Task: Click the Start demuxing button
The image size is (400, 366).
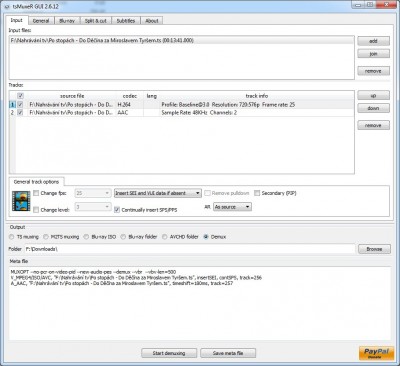Action: click(x=169, y=353)
